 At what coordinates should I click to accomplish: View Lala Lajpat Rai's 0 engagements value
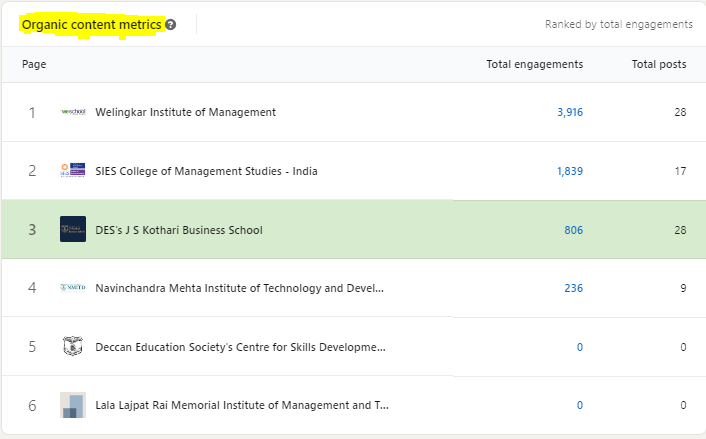pyautogui.click(x=580, y=405)
